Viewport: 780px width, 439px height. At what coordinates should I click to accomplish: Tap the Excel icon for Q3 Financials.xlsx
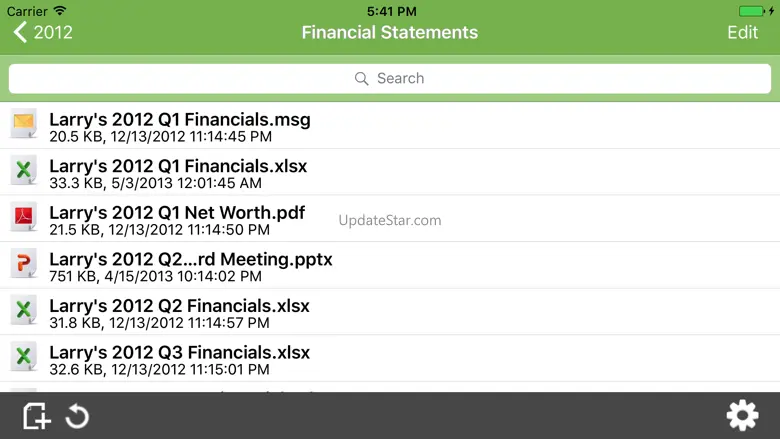click(x=24, y=357)
